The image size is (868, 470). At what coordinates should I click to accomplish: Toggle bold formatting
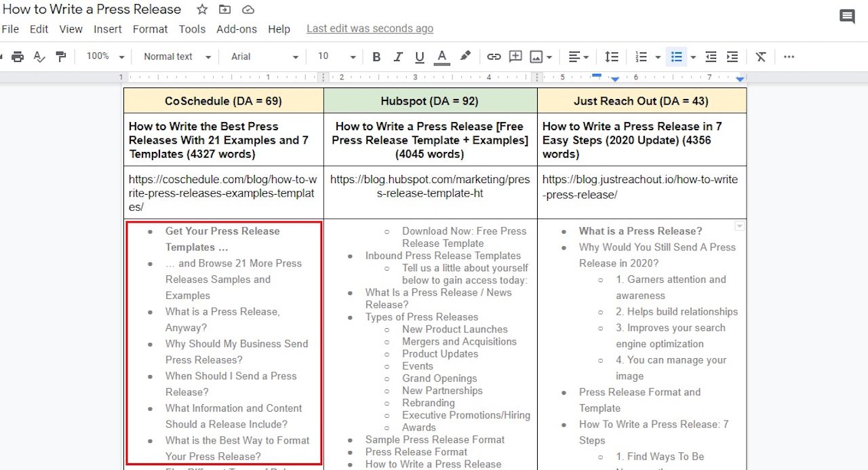point(376,57)
